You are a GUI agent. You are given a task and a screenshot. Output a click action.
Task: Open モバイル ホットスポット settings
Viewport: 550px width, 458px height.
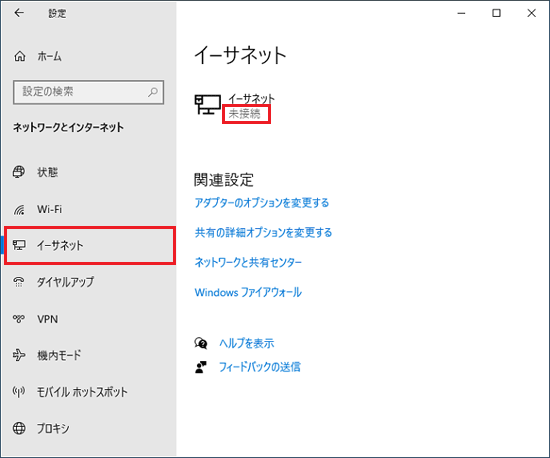tap(82, 392)
